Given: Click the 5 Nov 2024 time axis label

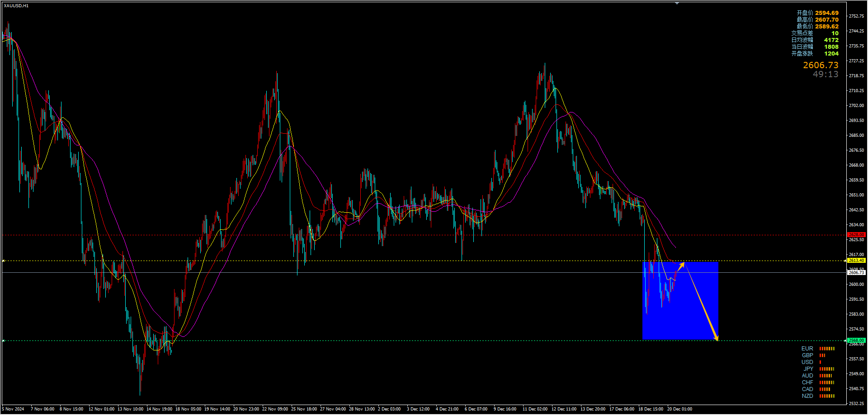Looking at the screenshot, I should pyautogui.click(x=13, y=409).
